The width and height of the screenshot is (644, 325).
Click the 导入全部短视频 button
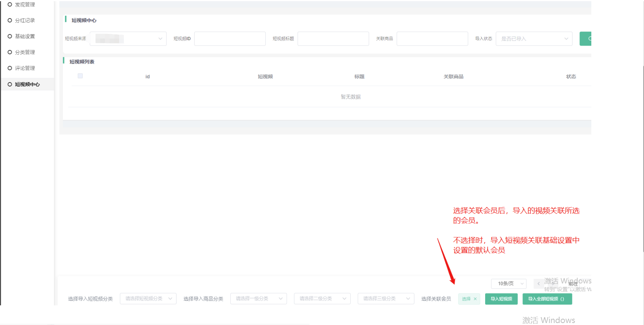coord(547,299)
